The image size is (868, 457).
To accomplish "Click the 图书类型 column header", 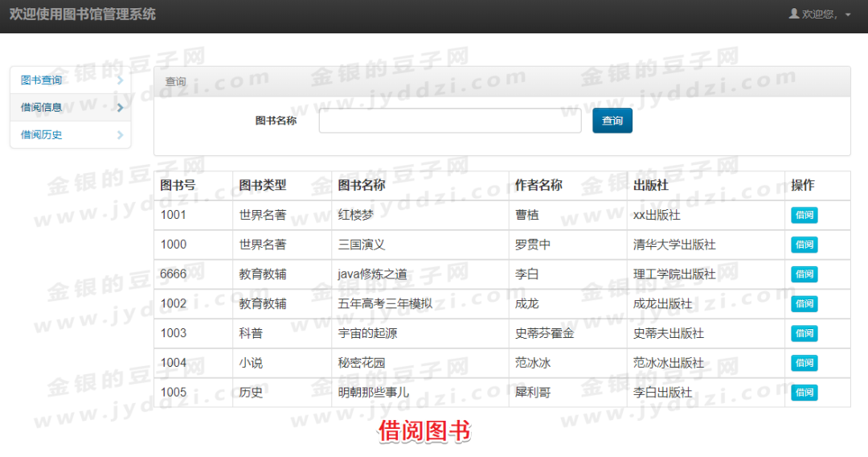I will [262, 185].
